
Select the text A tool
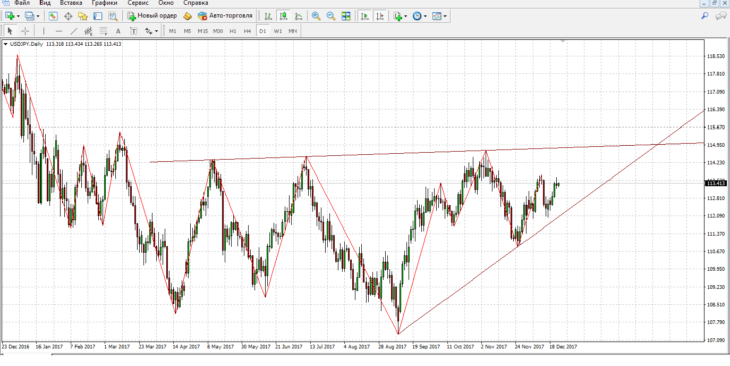pos(118,31)
